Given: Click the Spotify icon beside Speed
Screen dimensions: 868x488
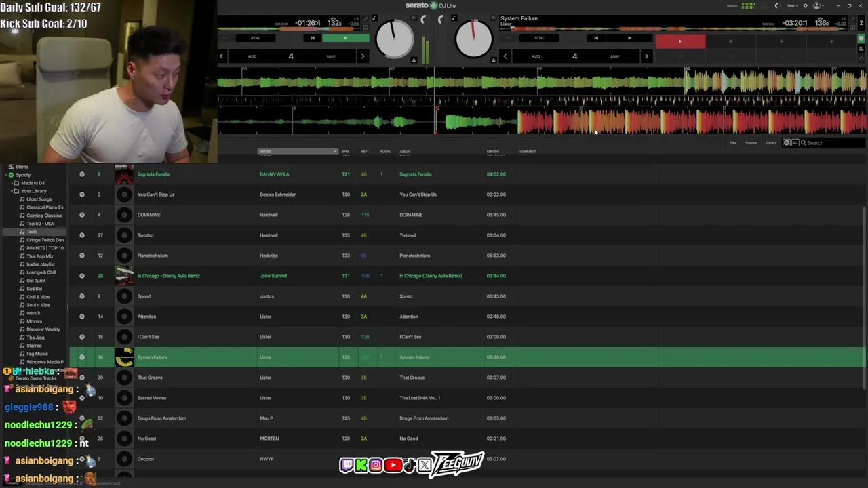Looking at the screenshot, I should (x=82, y=296).
